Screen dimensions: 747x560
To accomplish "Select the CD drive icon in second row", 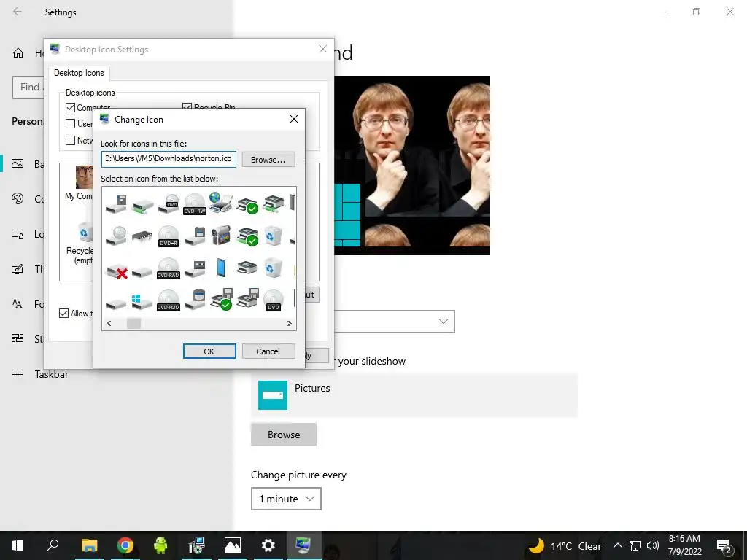I will (116, 236).
